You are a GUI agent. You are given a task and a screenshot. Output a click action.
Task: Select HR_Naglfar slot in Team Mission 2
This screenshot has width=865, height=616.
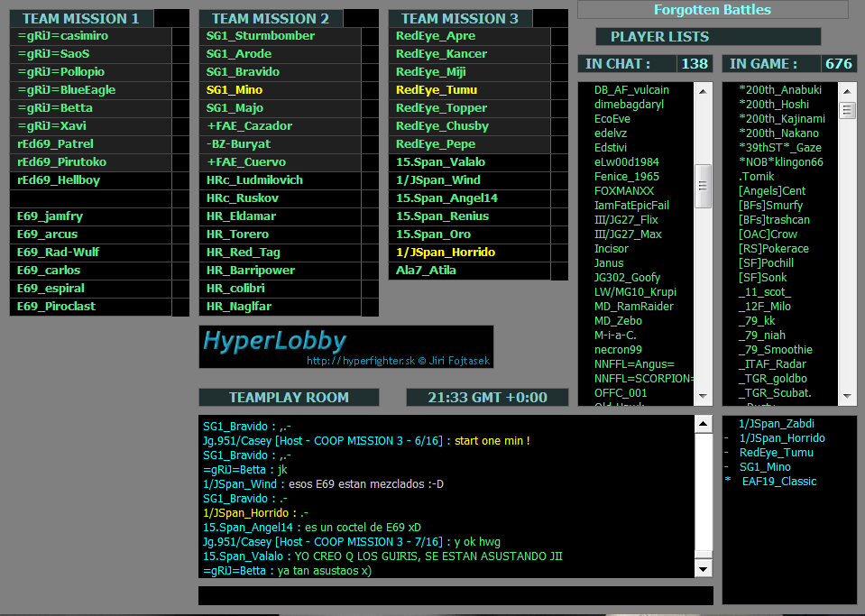pos(280,306)
